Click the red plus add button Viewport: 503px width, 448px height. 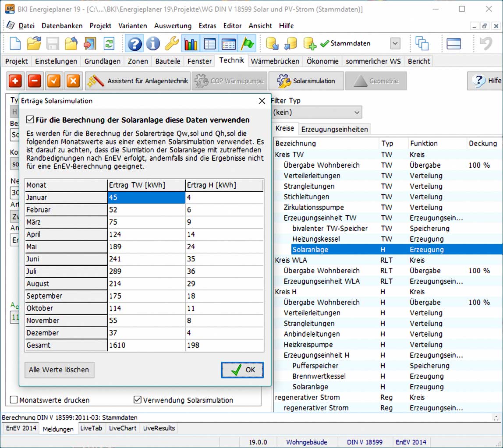(x=15, y=81)
